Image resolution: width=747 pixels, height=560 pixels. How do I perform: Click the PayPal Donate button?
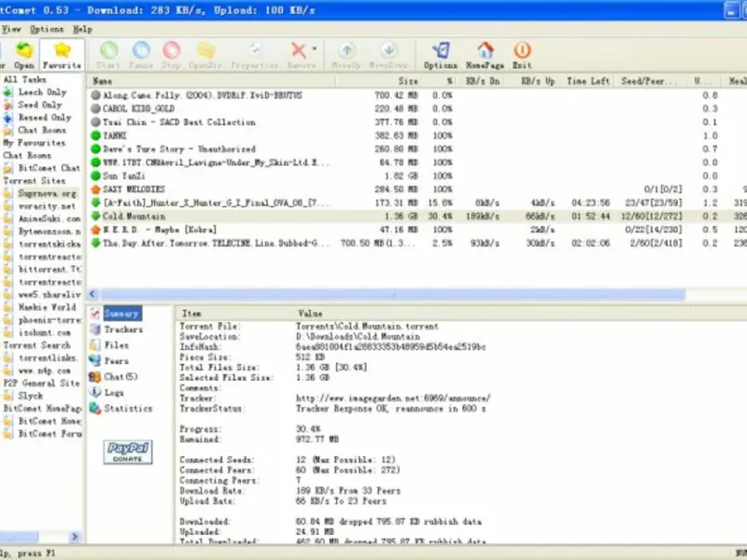[128, 452]
